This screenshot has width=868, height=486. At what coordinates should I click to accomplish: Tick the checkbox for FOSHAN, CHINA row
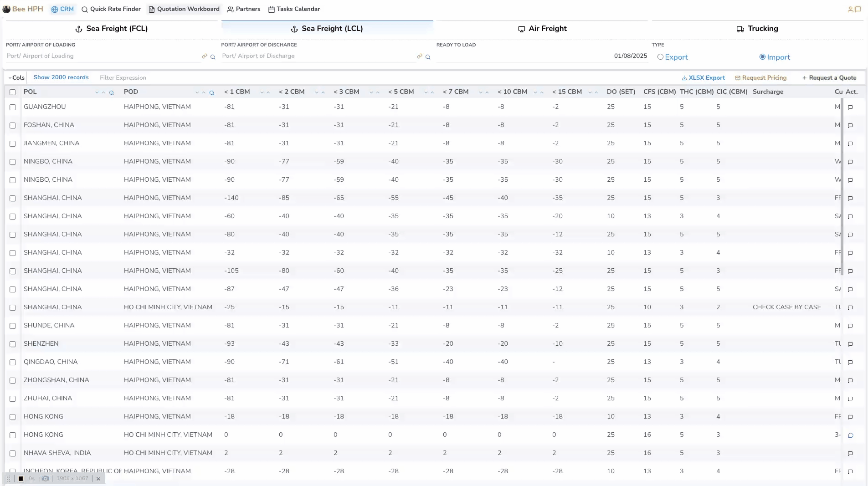click(13, 125)
